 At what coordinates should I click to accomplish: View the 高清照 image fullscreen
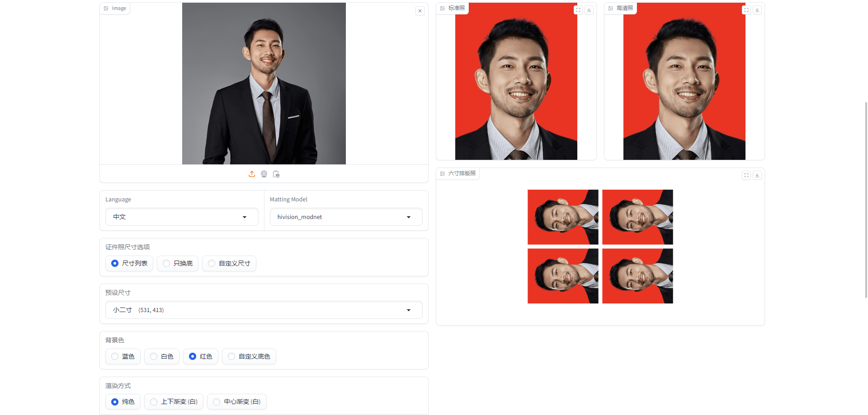click(x=746, y=10)
